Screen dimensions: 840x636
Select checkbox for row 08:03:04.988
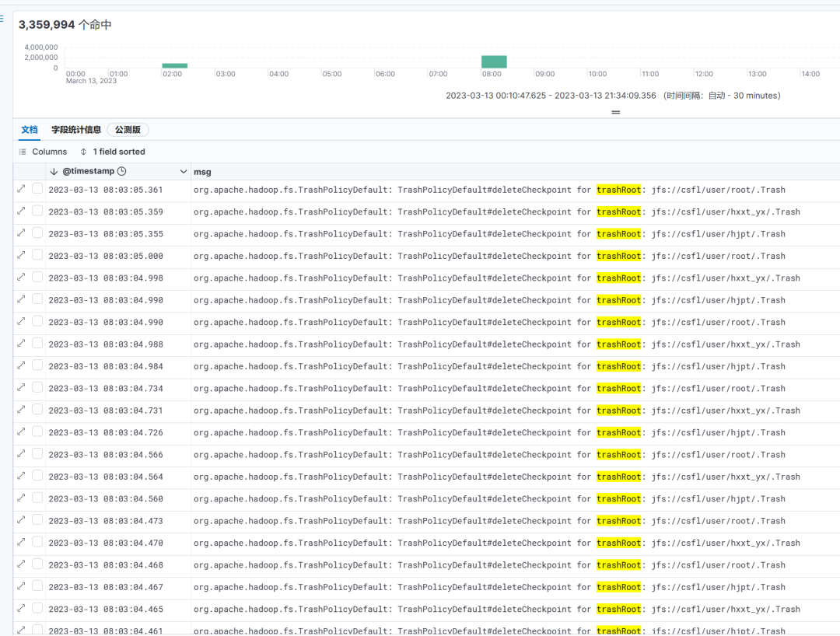37,343
